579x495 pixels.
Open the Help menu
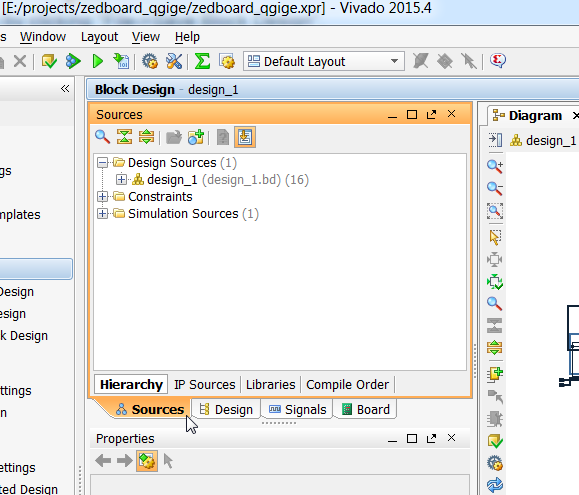point(187,37)
